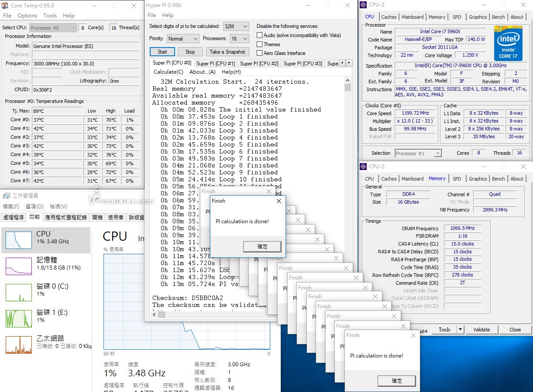This screenshot has width=533, height=392.
Task: Click the right tab-scroll arrow in Hyper PI
Action: (348, 63)
